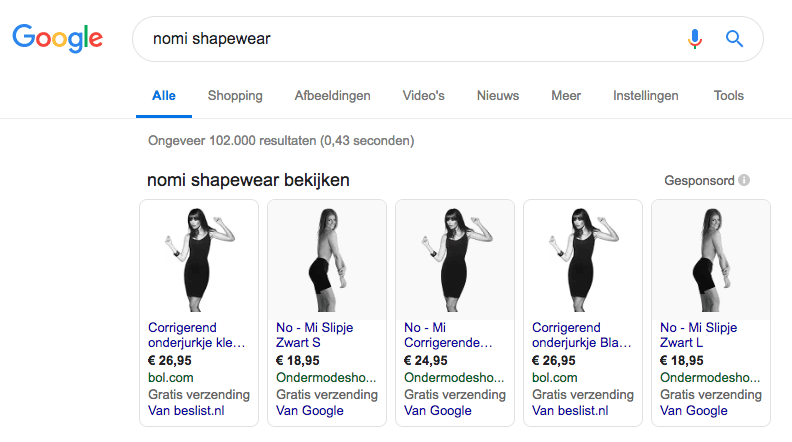The image size is (792, 442).
Task: Switch to the Afbeeldingen tab
Action: pos(332,96)
